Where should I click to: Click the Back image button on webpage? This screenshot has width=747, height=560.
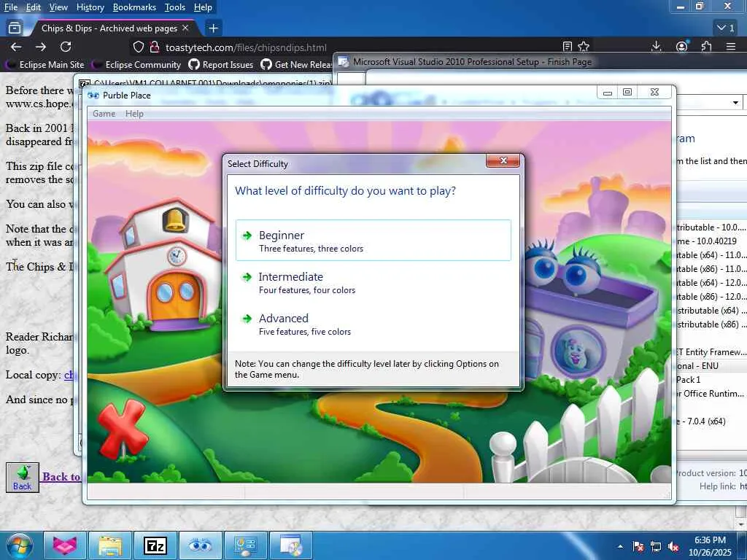(23, 478)
